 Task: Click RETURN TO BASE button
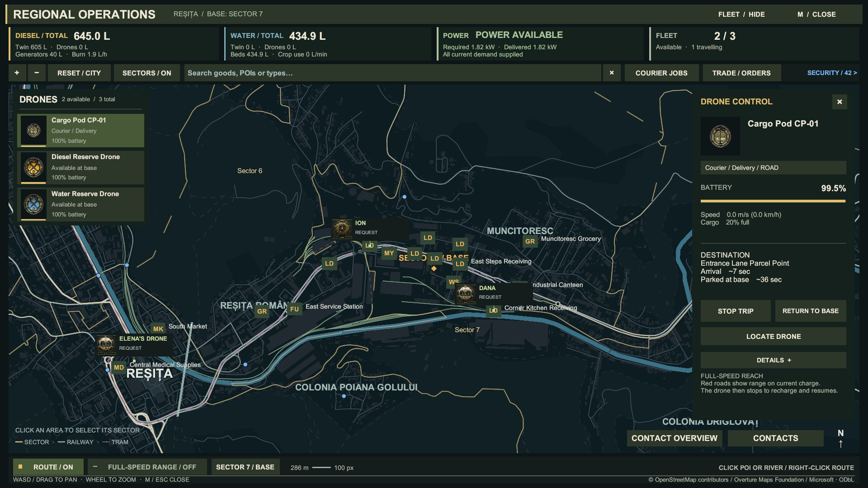tap(811, 311)
